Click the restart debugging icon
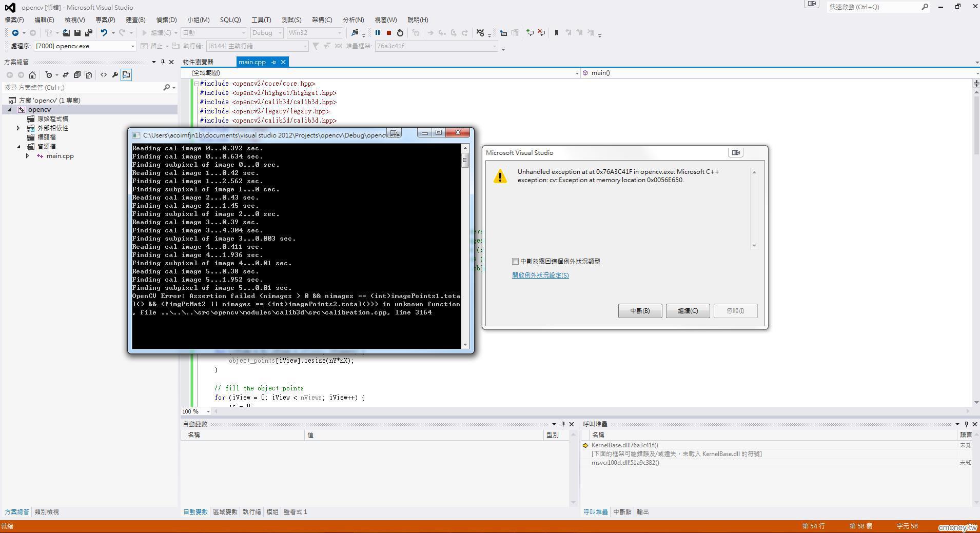The width and height of the screenshot is (980, 533). pos(400,33)
